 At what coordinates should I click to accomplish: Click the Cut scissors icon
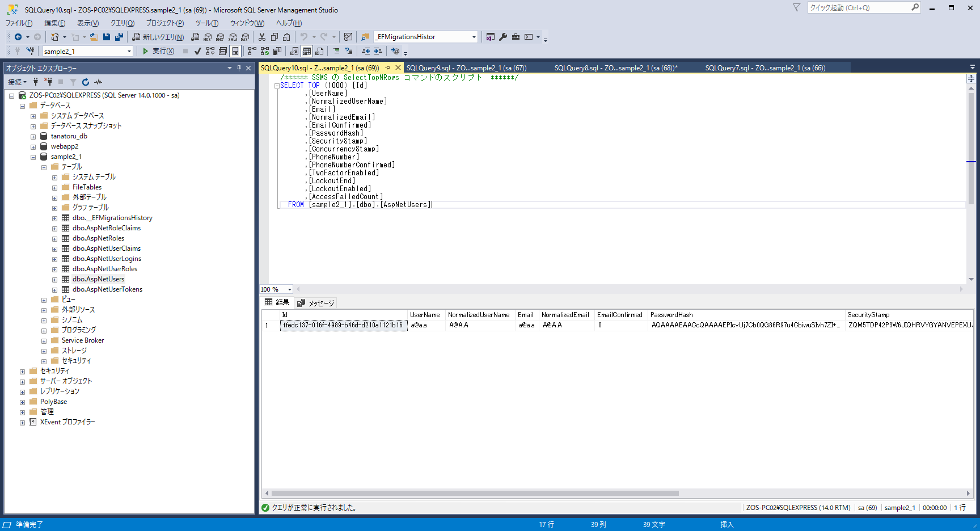click(261, 37)
